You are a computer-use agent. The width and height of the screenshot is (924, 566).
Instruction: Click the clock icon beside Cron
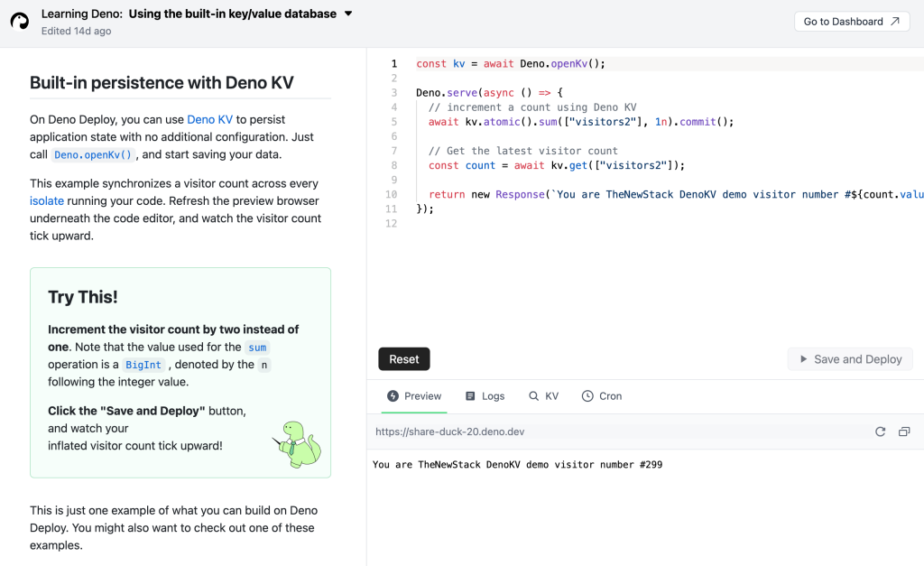pos(587,396)
